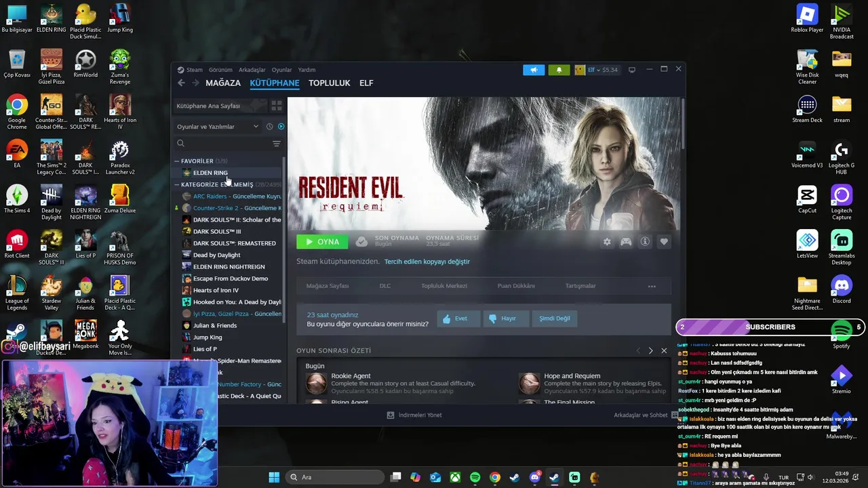Image resolution: width=868 pixels, height=488 pixels.
Task: Click the taskbar Ara search box
Action: pos(334,477)
